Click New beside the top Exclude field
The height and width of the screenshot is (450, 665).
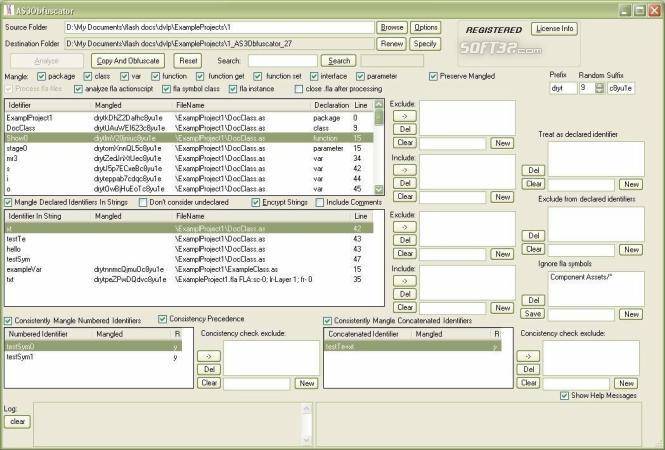[x=502, y=143]
